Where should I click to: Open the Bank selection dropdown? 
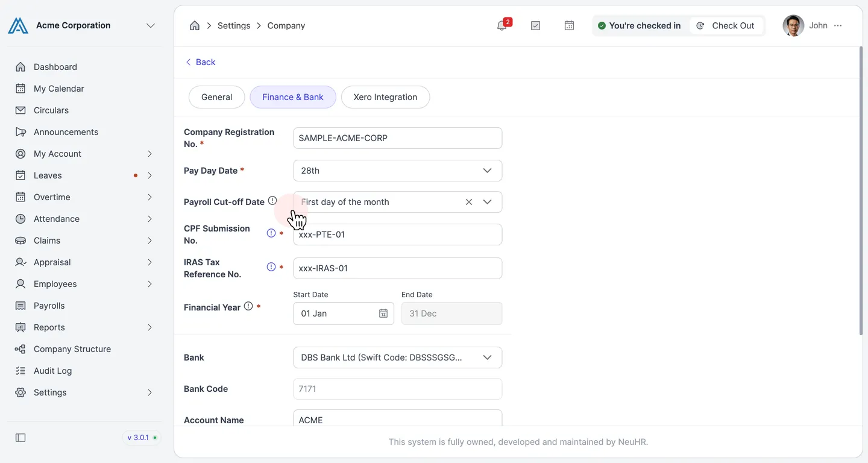(x=397, y=357)
